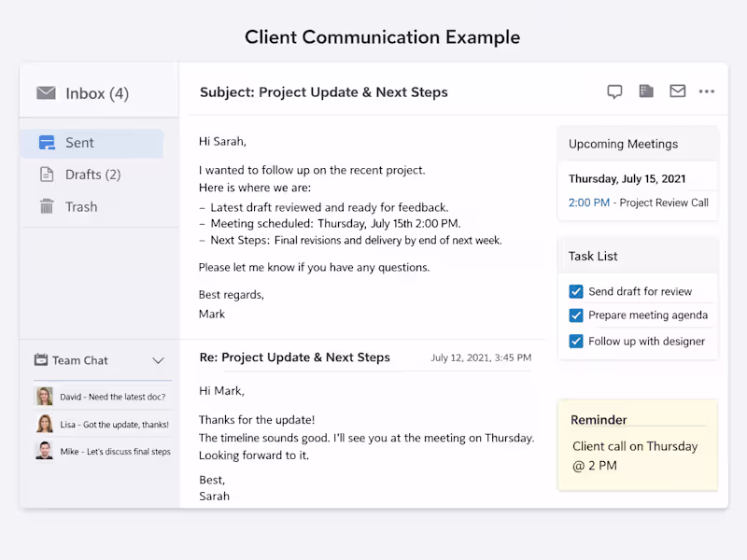747x560 pixels.
Task: Click the Prepare meeting agenda label
Action: click(x=648, y=315)
